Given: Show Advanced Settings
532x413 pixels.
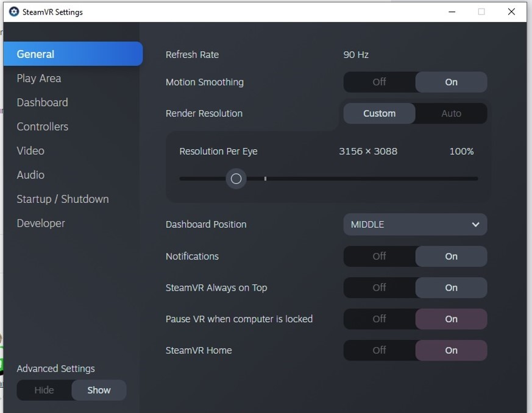Looking at the screenshot, I should pyautogui.click(x=99, y=390).
